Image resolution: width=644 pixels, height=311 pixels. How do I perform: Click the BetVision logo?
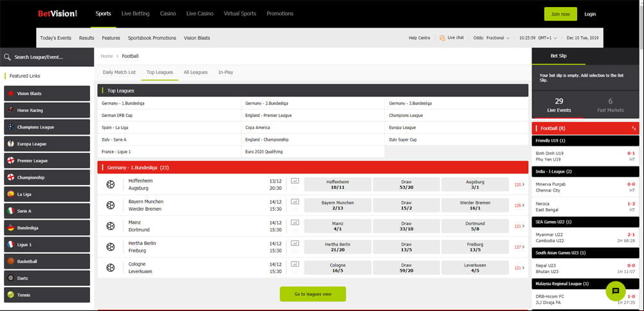[57, 13]
